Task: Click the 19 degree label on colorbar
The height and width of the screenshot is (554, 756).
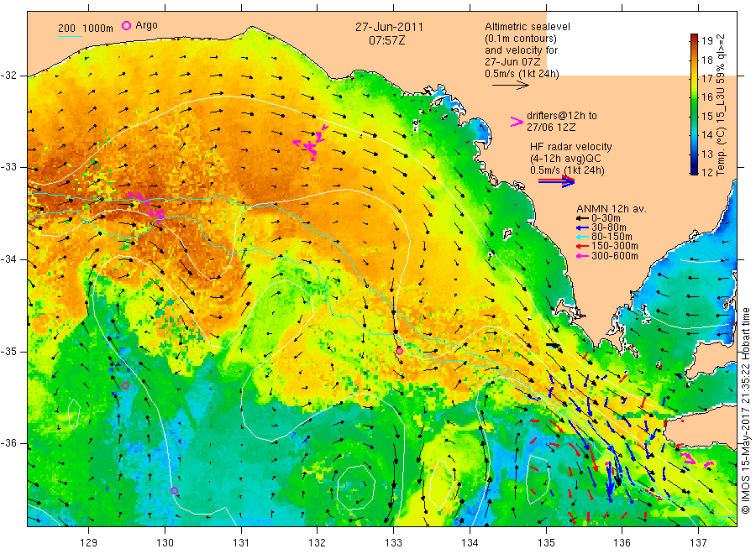Action: [706, 41]
